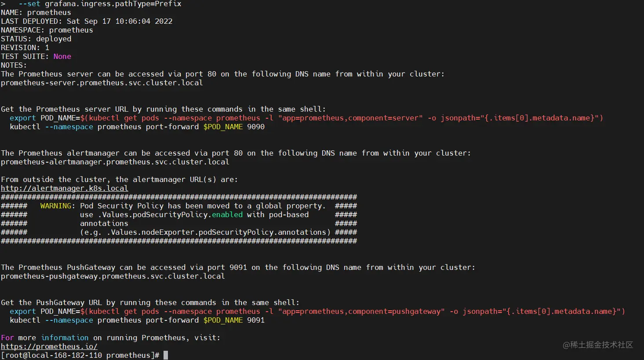Click 'From outside the cluster' alertmanager line
This screenshot has height=360, width=644.
click(120, 179)
